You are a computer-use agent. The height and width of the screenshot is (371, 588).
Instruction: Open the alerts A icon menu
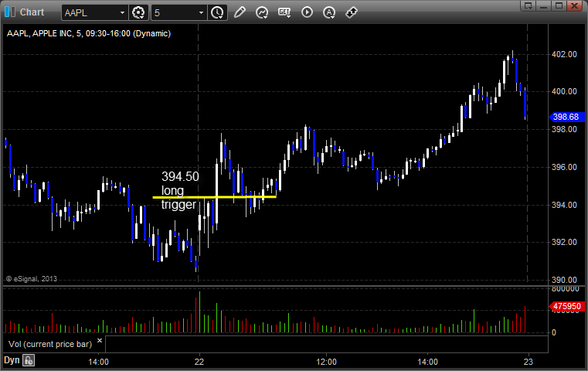(329, 12)
